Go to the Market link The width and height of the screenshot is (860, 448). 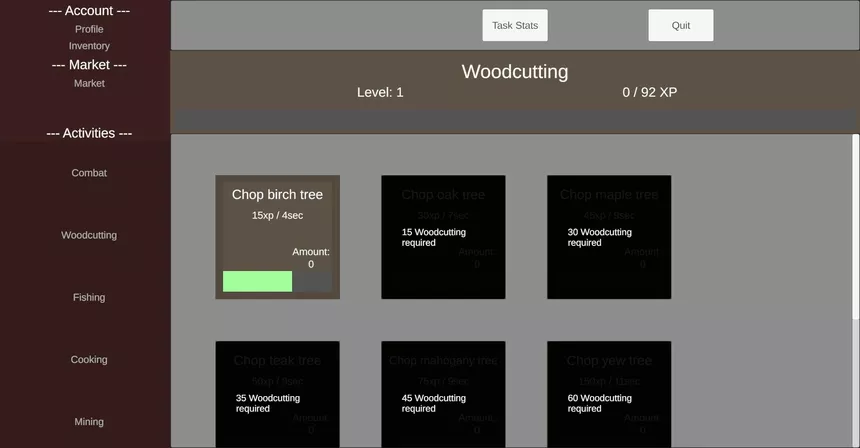point(89,83)
